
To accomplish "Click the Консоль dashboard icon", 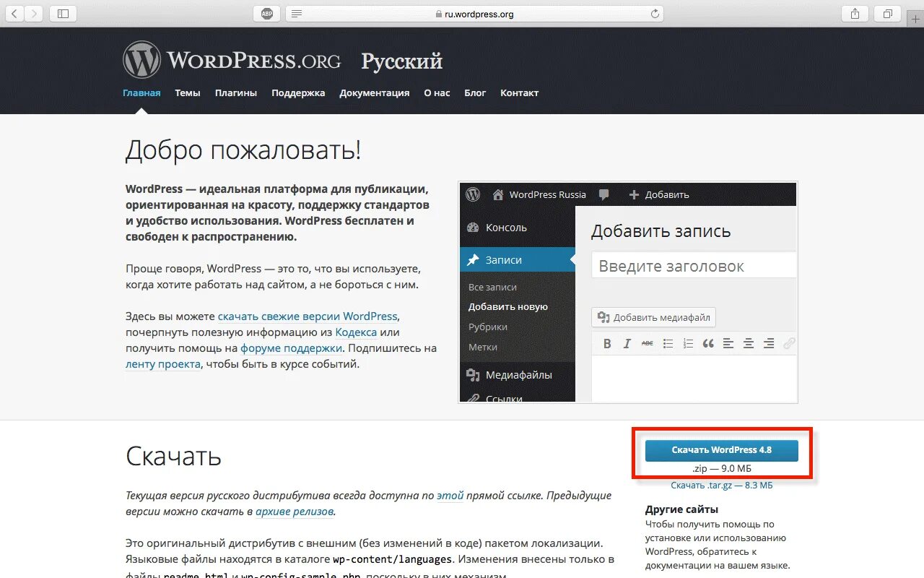I will click(473, 227).
